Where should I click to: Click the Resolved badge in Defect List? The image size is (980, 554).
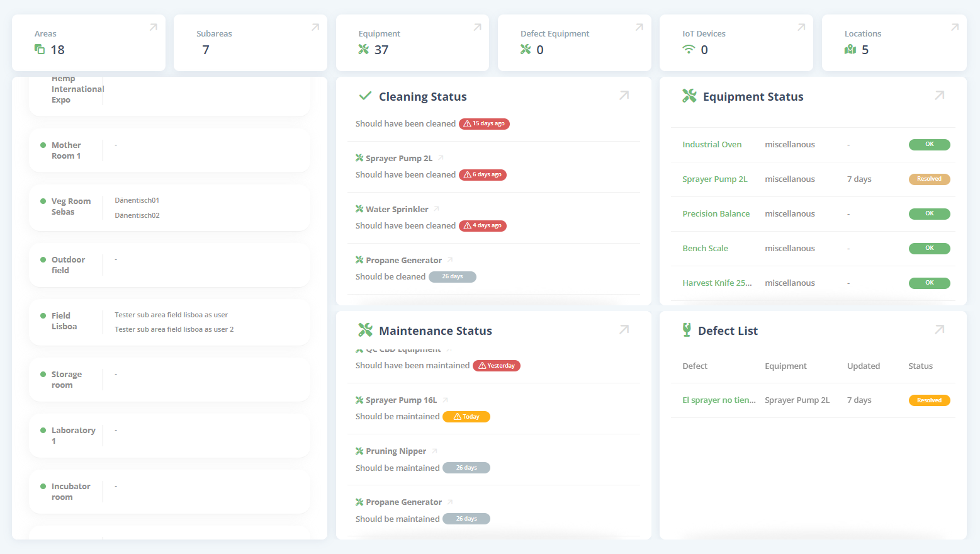coord(929,400)
